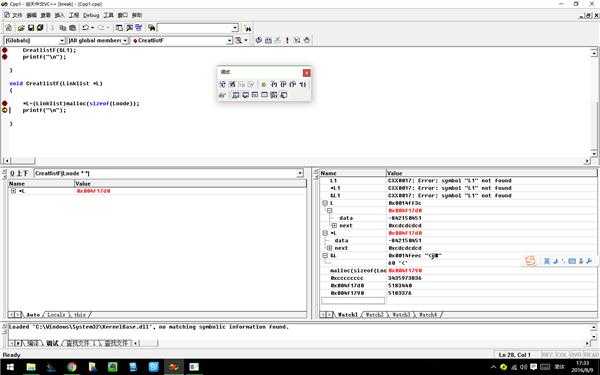Click the Find in Files binoculars icon

pos(152,28)
